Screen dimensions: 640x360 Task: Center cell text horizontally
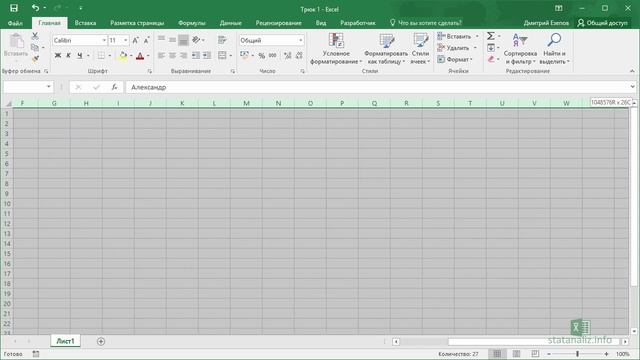[172, 56]
